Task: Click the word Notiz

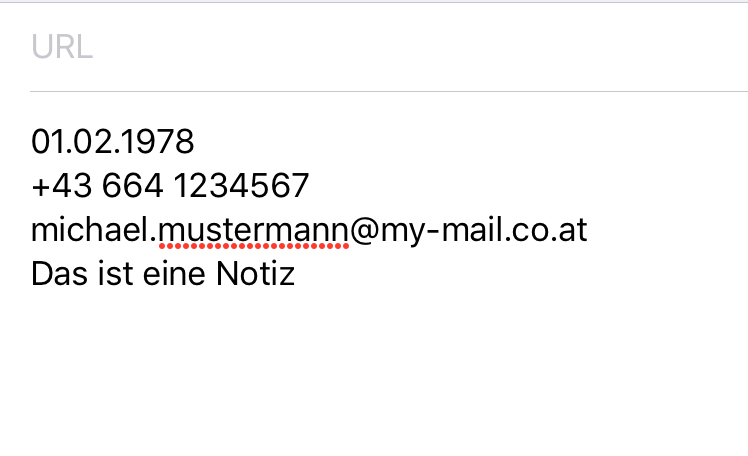Action: click(255, 274)
